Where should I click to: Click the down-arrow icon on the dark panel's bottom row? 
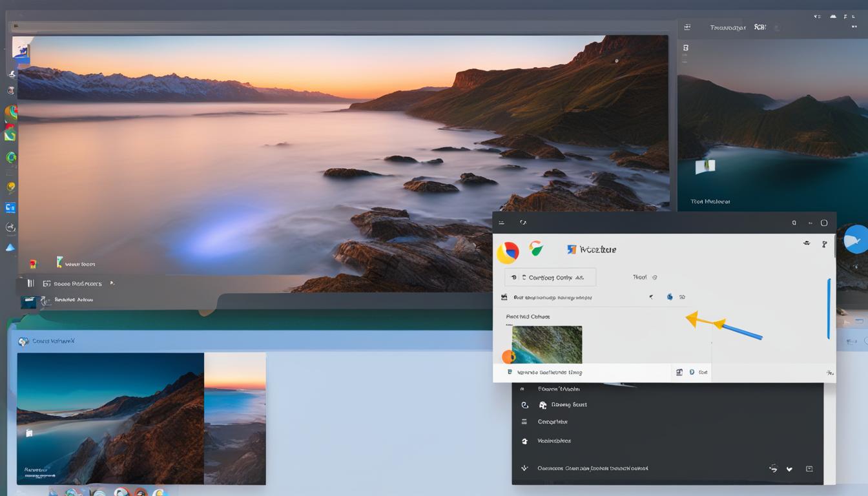[524, 468]
